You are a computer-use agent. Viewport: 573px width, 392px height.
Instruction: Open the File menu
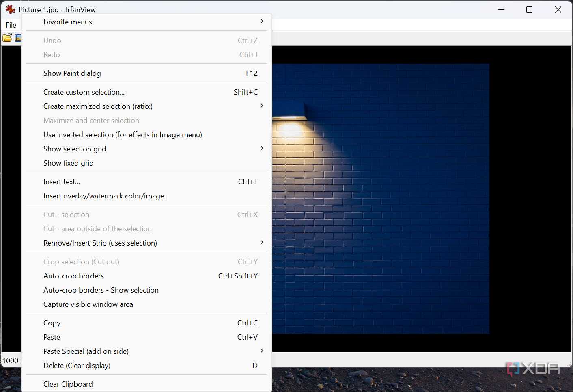[x=11, y=25]
